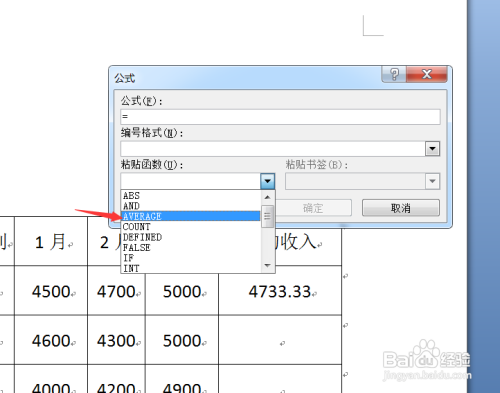This screenshot has height=393, width=500.
Task: Click the 确定 button
Action: coord(314,208)
